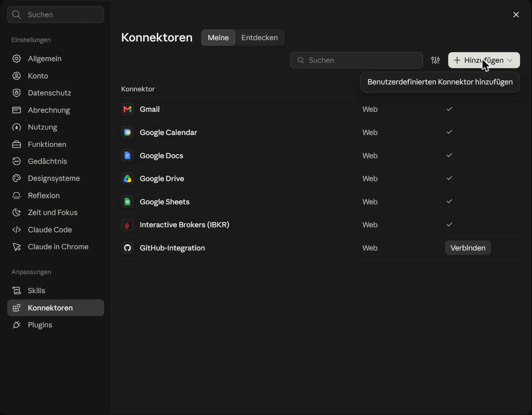Viewport: 532px width, 415px height.
Task: Click the Google Calendar icon
Action: tap(127, 133)
